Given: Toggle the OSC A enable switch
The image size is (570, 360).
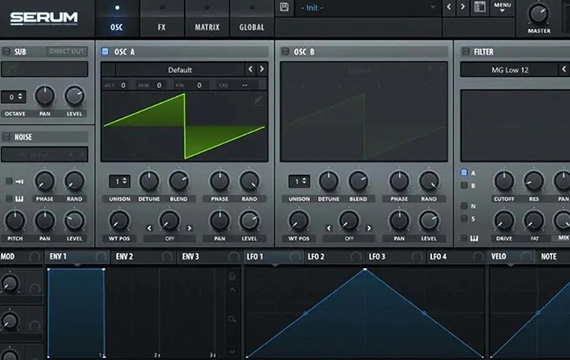Looking at the screenshot, I should pyautogui.click(x=105, y=51).
